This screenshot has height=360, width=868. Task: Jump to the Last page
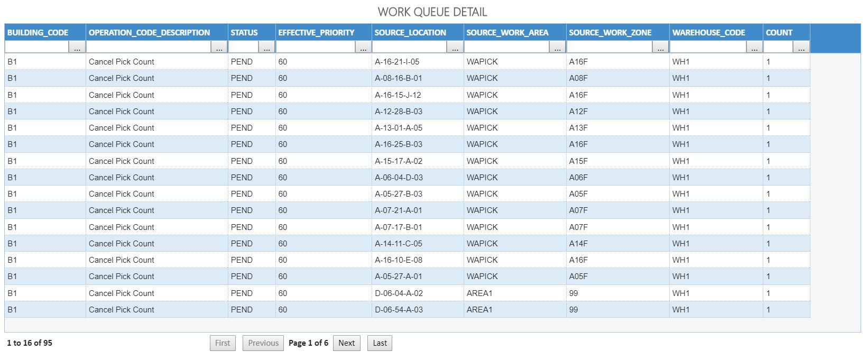pyautogui.click(x=380, y=343)
